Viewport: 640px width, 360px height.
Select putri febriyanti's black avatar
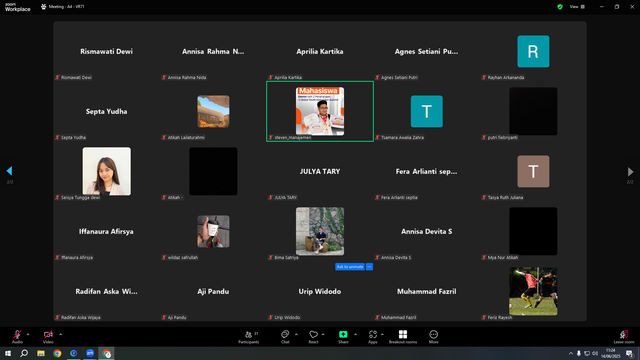[533, 111]
